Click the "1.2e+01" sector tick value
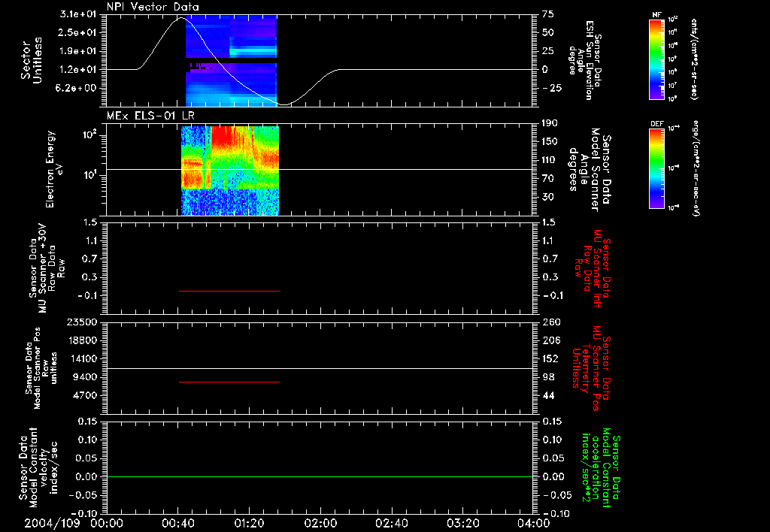This screenshot has width=770, height=532. (x=78, y=70)
